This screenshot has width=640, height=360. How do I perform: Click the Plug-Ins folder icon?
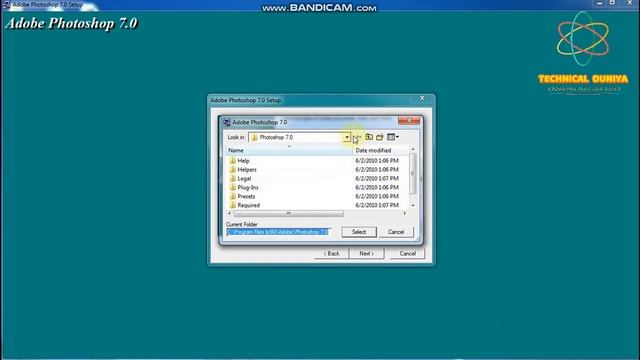click(x=233, y=187)
